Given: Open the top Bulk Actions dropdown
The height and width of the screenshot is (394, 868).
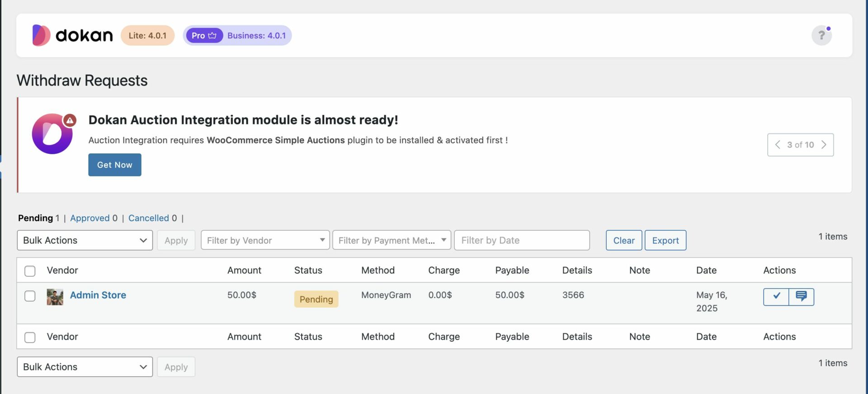Looking at the screenshot, I should click(85, 240).
